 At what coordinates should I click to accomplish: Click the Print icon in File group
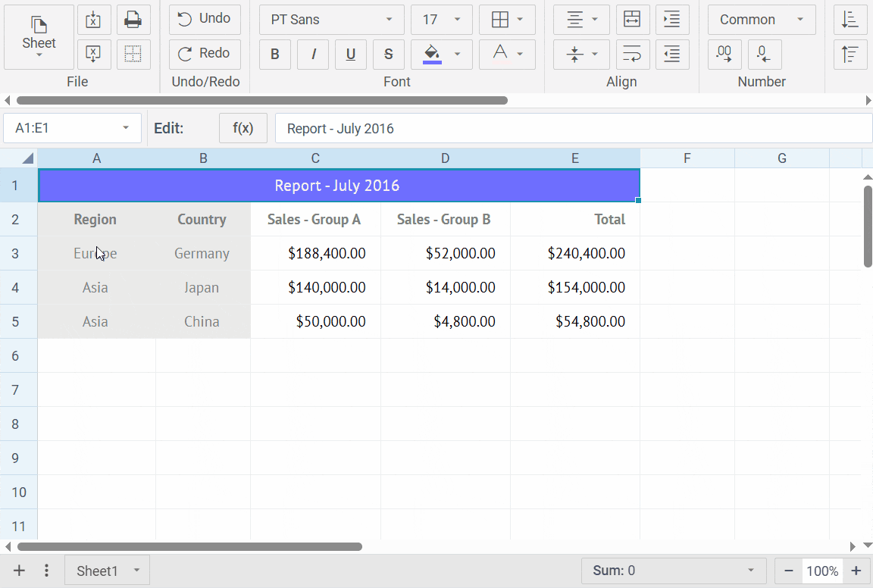(133, 20)
